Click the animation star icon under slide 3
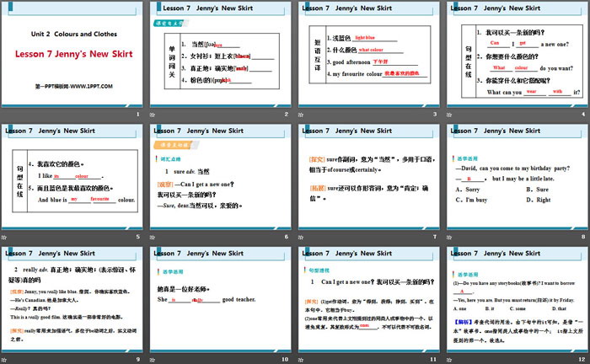 pos(301,115)
